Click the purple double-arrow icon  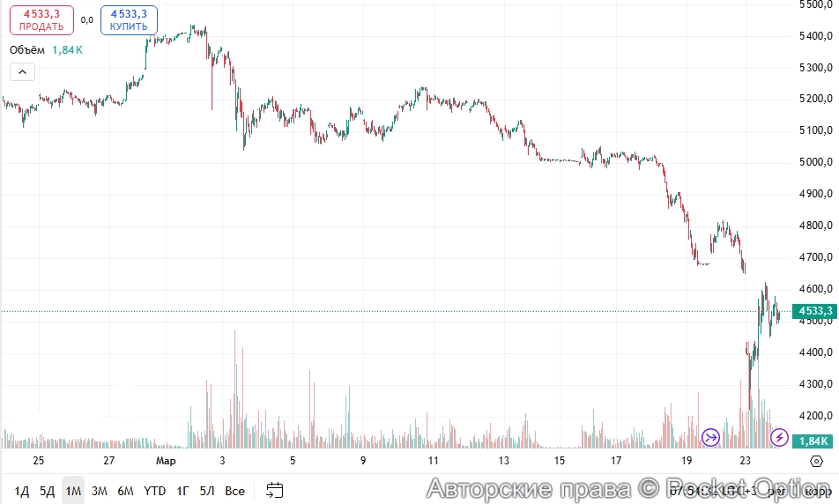click(x=710, y=437)
